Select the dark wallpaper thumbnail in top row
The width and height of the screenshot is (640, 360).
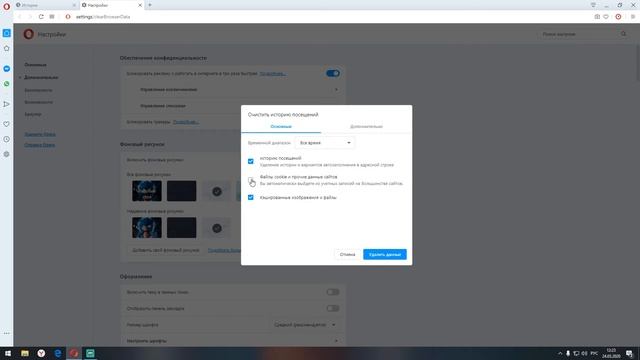(x=182, y=191)
